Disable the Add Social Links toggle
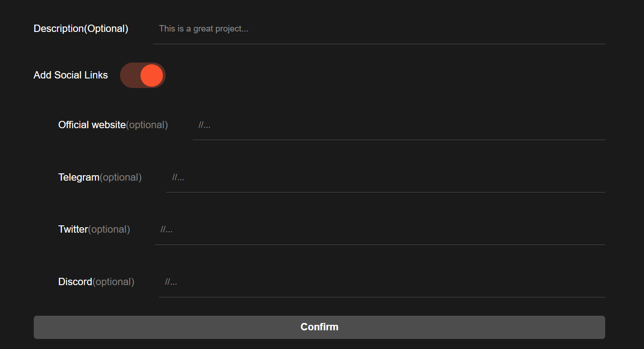Screen dimensions: 644x349 [x=142, y=75]
